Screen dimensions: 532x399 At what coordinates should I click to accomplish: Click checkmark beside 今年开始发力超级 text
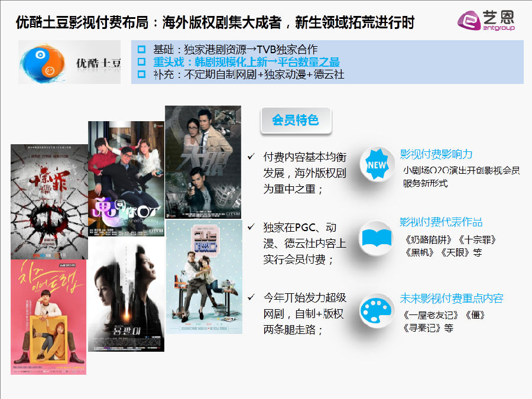tap(251, 297)
